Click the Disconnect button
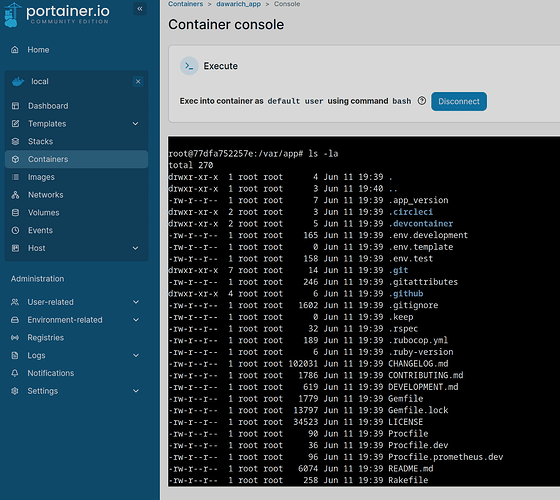This screenshot has width=560, height=500. (x=459, y=101)
